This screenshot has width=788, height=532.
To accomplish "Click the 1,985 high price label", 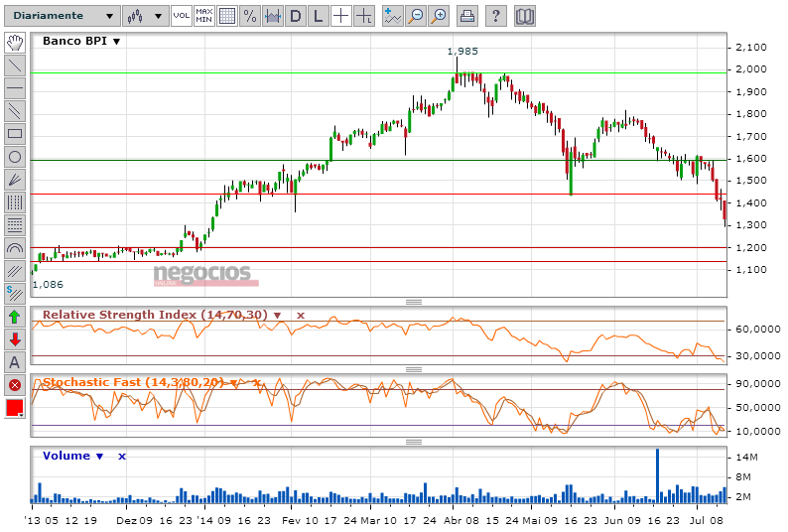I will (x=462, y=52).
